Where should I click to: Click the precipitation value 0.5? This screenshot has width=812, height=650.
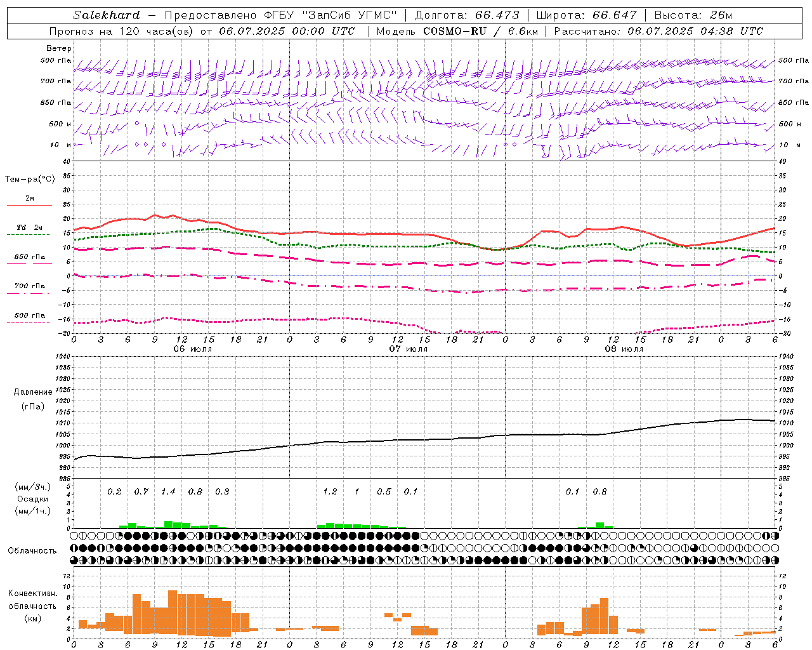(x=384, y=492)
